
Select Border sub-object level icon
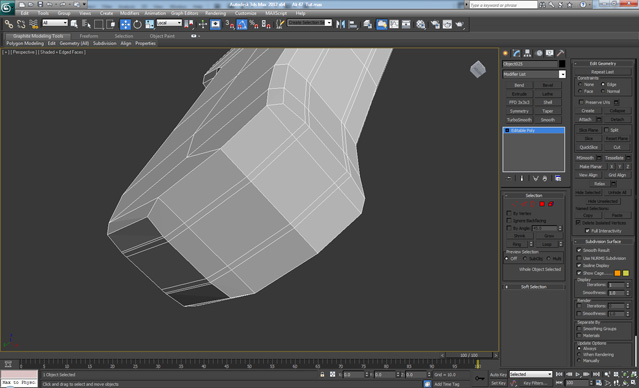(x=533, y=204)
